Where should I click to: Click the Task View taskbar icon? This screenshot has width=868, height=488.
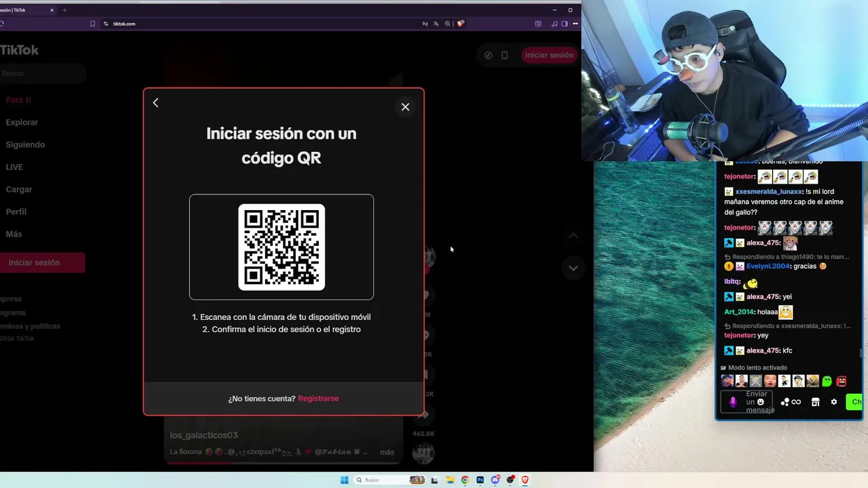click(x=435, y=480)
